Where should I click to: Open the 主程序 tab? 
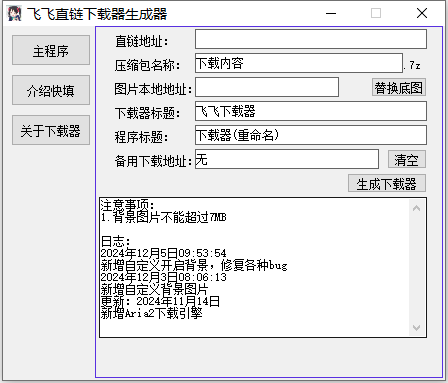coord(51,50)
